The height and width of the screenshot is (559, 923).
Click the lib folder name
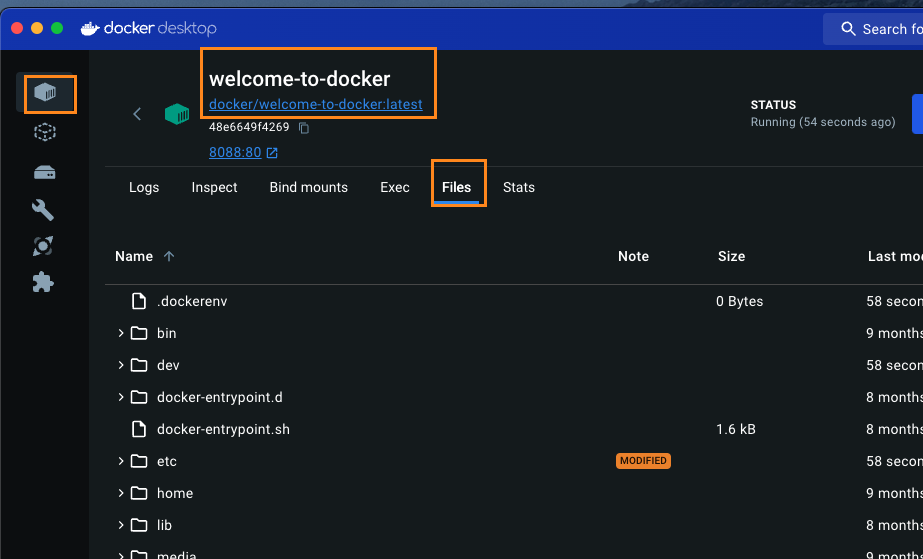pyautogui.click(x=164, y=525)
